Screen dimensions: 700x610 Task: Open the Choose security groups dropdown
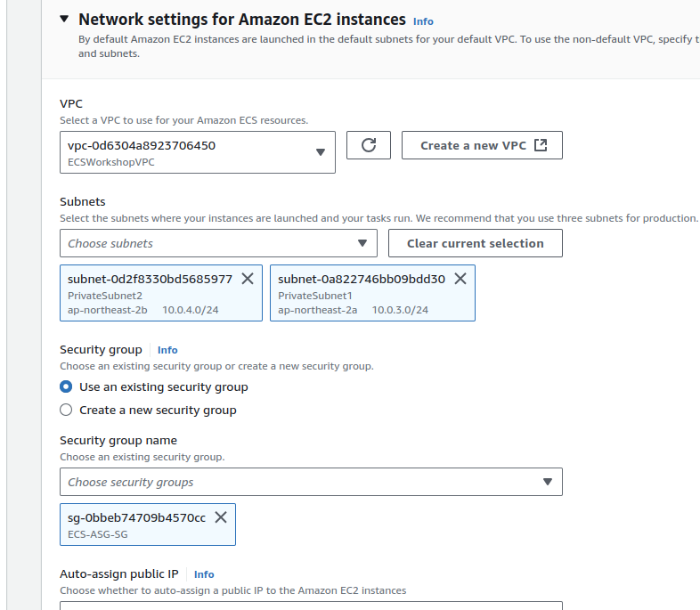pyautogui.click(x=311, y=482)
